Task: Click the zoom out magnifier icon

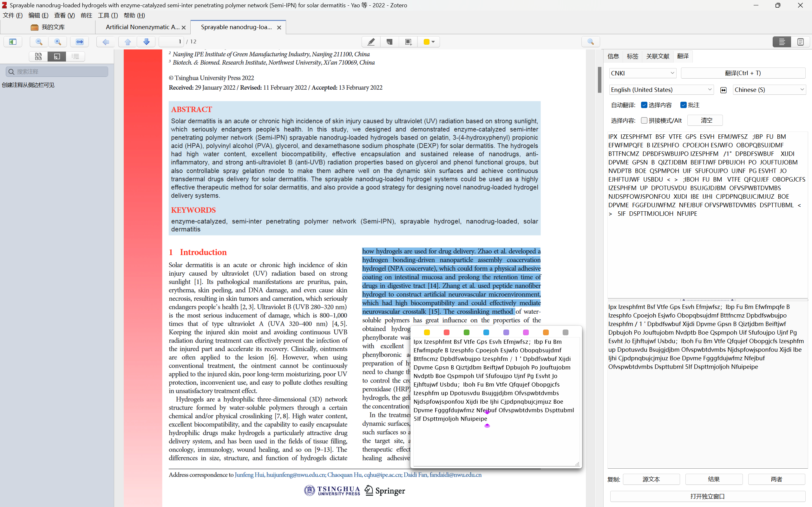Action: (39, 42)
